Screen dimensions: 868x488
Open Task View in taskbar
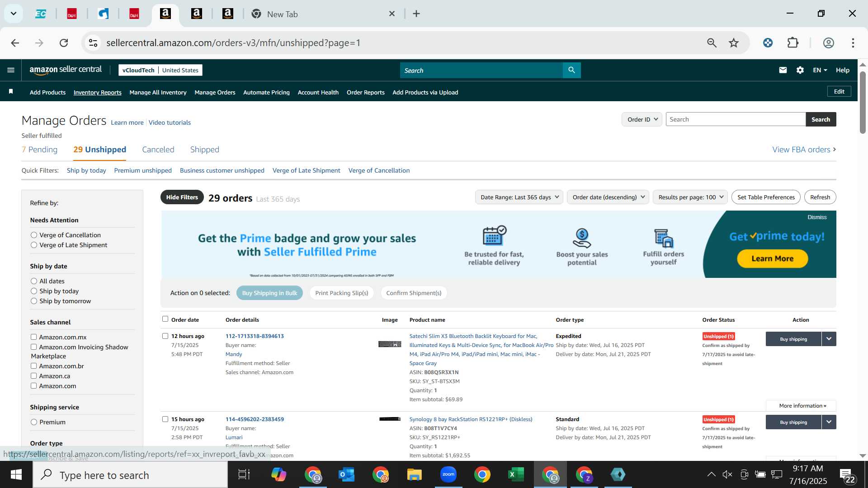[244, 475]
